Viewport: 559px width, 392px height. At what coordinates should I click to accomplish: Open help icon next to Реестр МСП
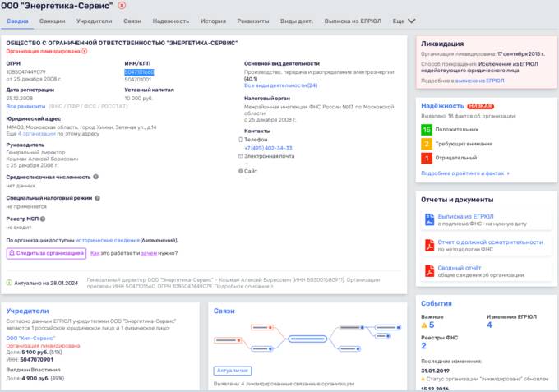coord(43,219)
